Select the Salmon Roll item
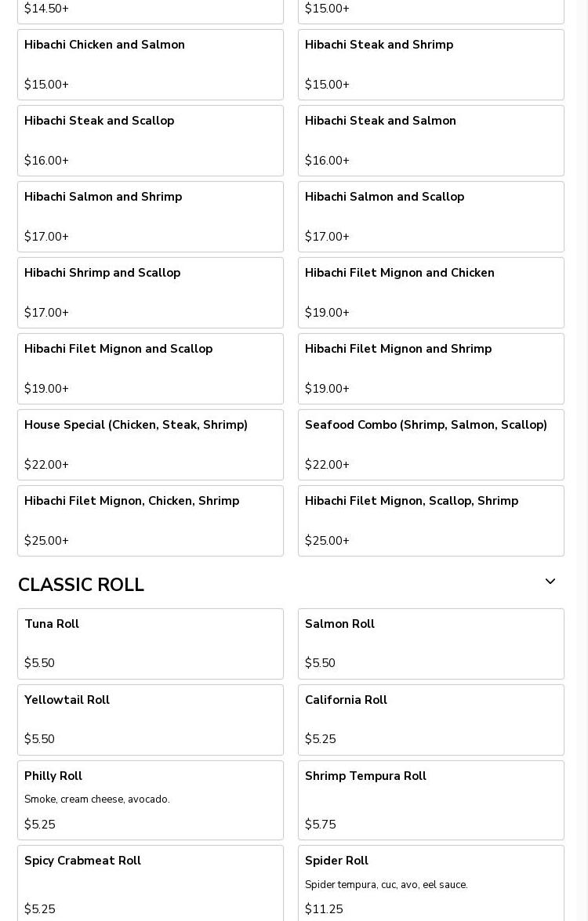Screen dimensions: 588x921 pyautogui.click(x=430, y=644)
